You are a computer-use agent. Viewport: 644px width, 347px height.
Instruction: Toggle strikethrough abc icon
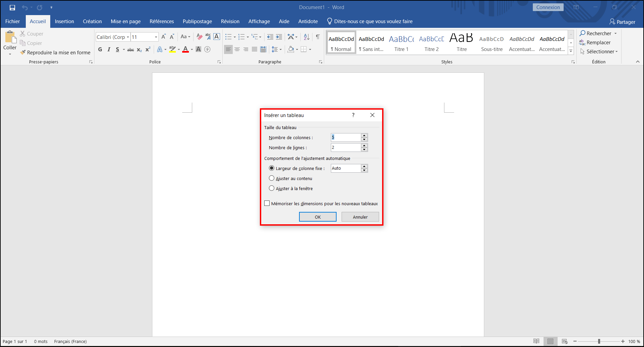[131, 50]
